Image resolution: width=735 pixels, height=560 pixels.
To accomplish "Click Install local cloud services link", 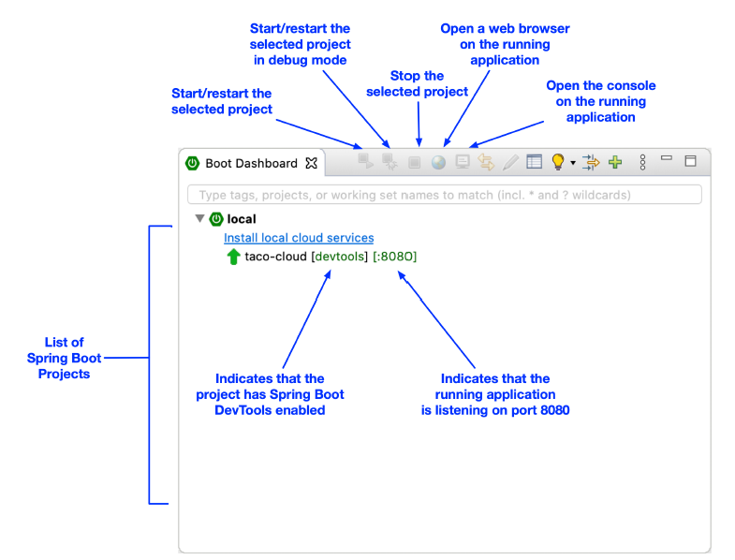I will tap(299, 238).
